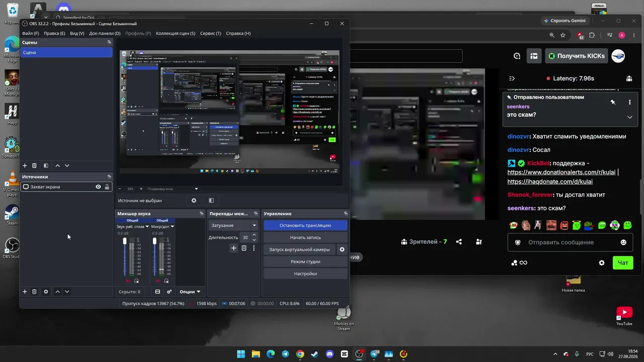The width and height of the screenshot is (644, 362).
Task: Select Сцена item in scenes list
Action: click(66, 52)
